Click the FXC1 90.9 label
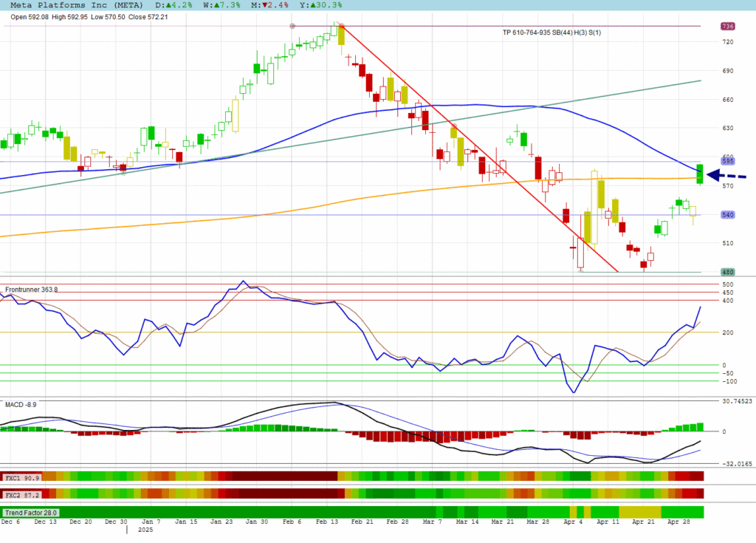 22,478
